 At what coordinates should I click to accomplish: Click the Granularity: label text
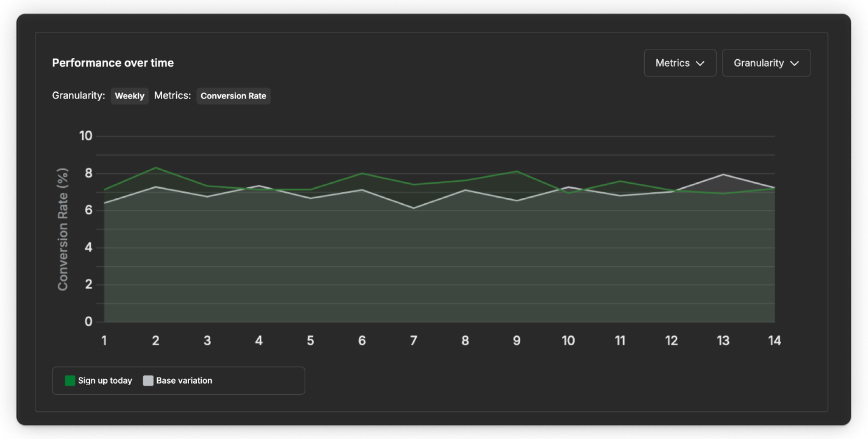pos(79,95)
